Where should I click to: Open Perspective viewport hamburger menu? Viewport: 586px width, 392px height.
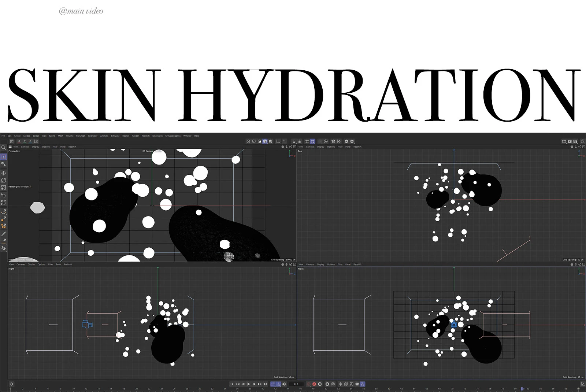pyautogui.click(x=10, y=147)
